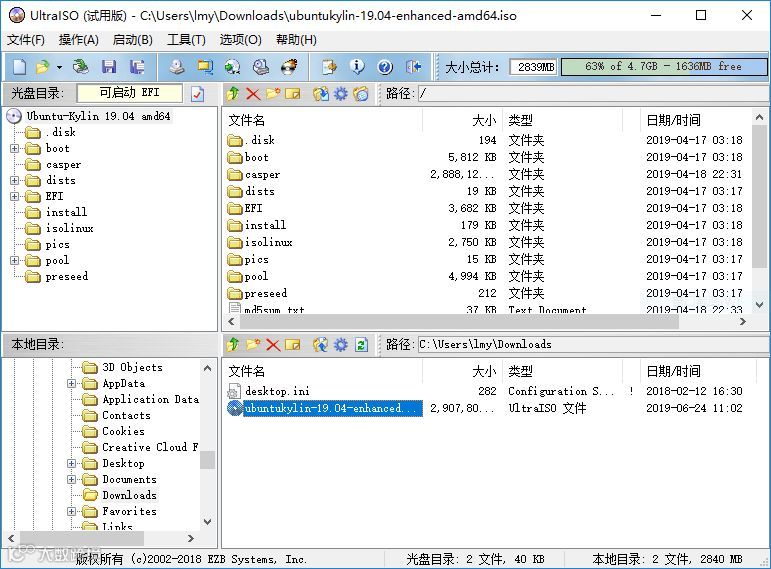Create new folder in local directory toolbar

(253, 345)
